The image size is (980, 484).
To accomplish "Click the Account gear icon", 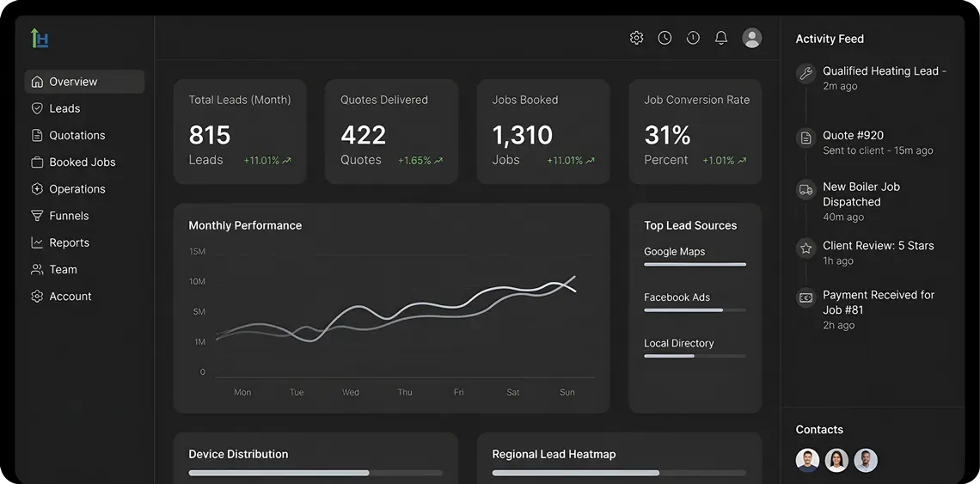I will point(37,297).
